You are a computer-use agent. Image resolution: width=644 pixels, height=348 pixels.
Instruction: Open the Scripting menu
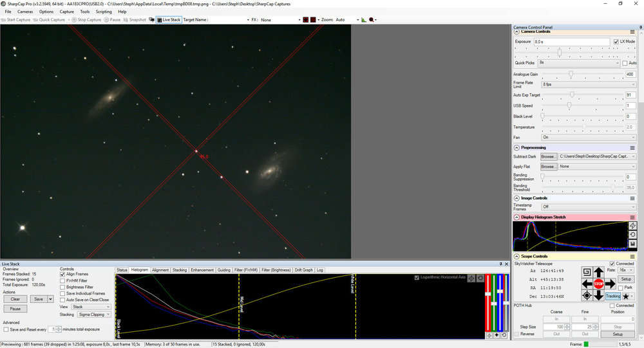click(103, 12)
